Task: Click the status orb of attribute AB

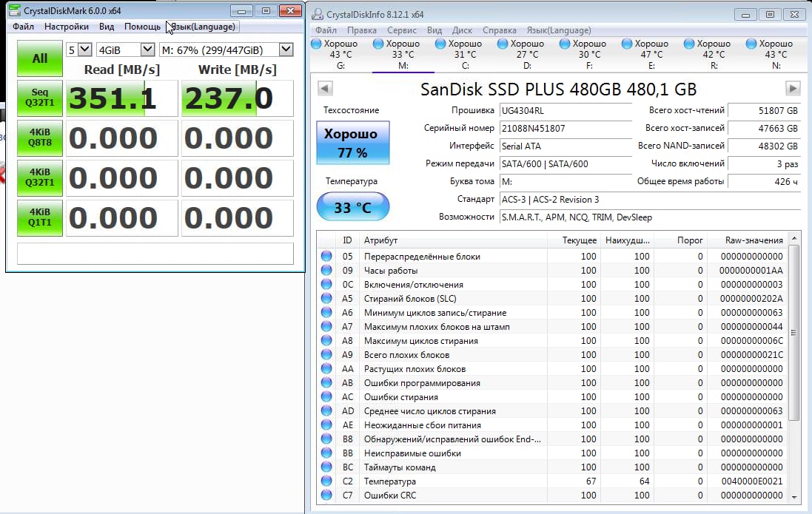Action: click(326, 382)
